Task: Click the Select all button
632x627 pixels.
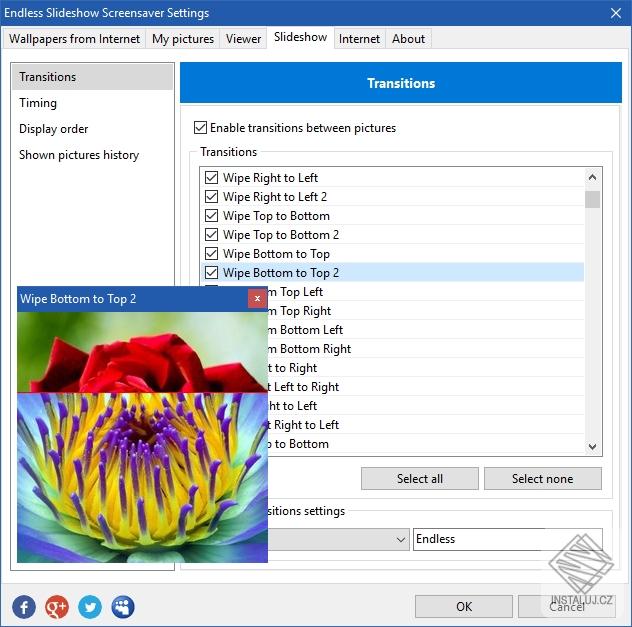Action: click(420, 478)
